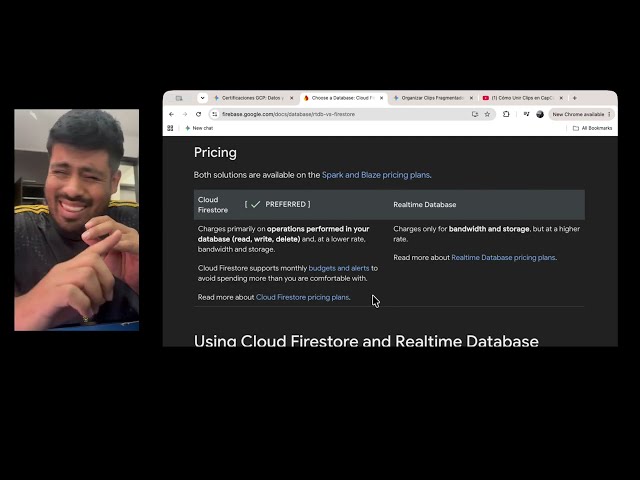Open the Chrome profile avatar
Viewport: 640px width, 480px height.
pyautogui.click(x=540, y=114)
